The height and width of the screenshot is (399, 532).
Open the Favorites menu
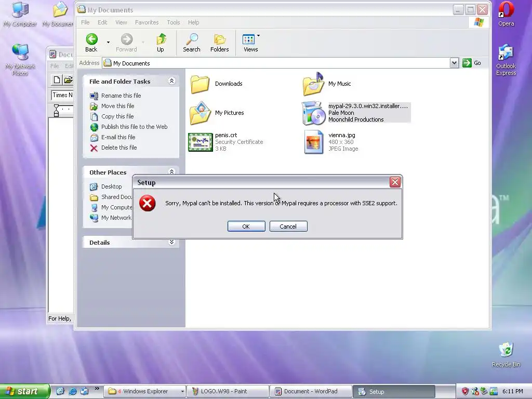pos(147,22)
